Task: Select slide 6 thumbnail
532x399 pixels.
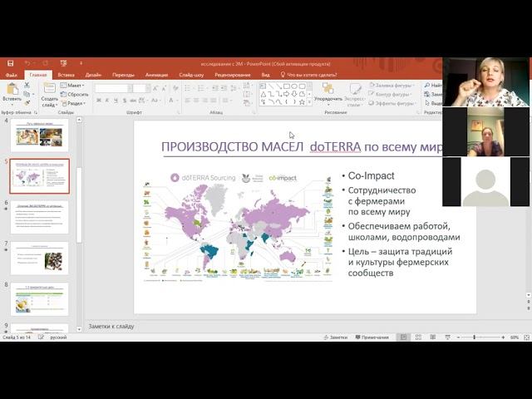Action: 39,218
